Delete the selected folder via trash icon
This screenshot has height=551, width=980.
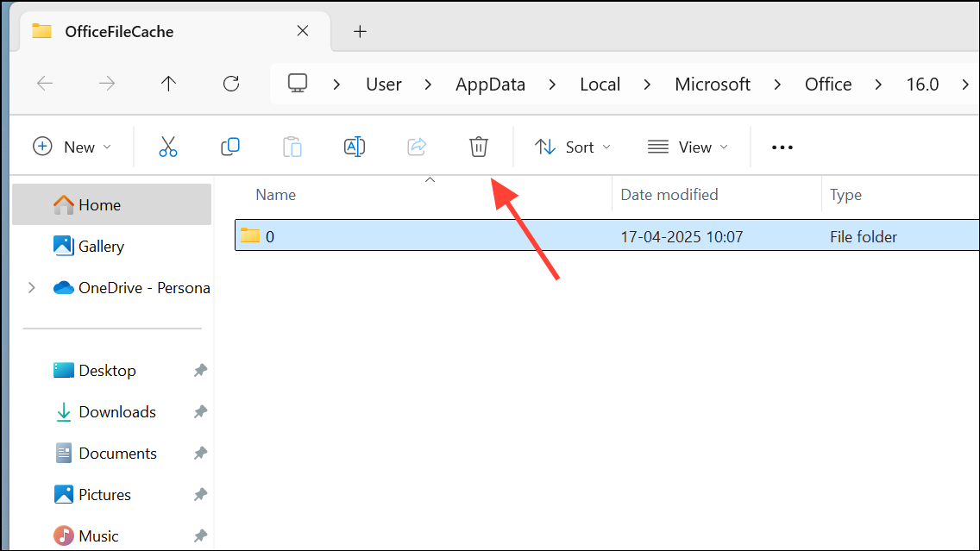479,147
